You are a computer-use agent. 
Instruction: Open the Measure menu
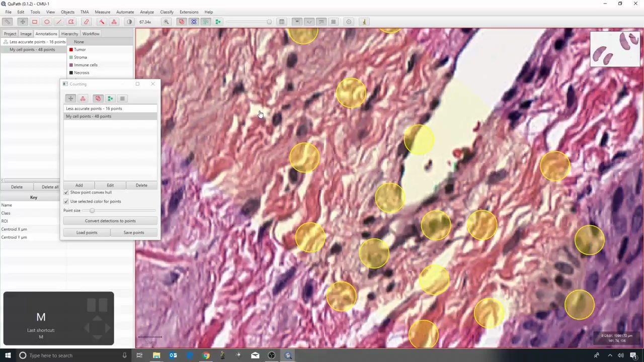[x=102, y=12]
